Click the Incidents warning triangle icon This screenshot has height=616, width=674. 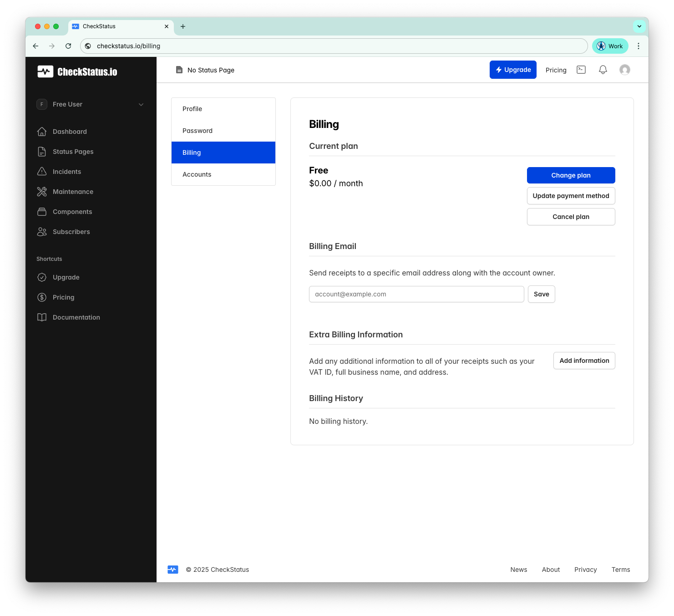click(x=42, y=172)
